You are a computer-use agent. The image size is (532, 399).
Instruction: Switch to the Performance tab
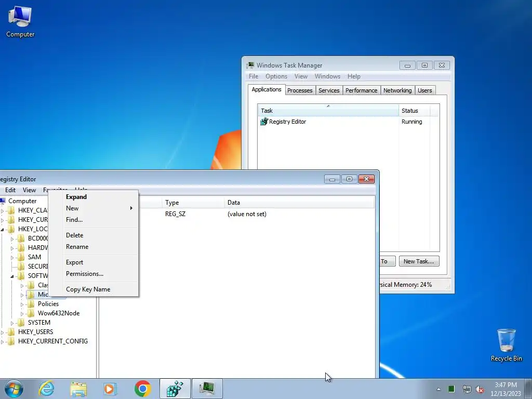tap(362, 90)
